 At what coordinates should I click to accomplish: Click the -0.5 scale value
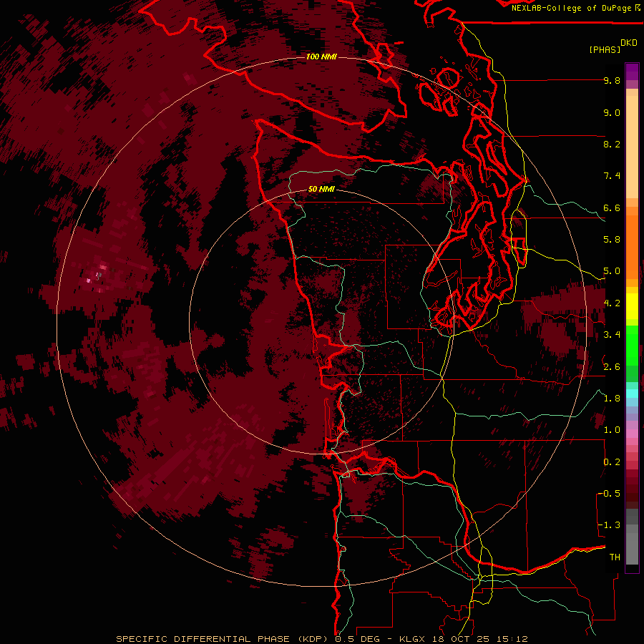click(609, 494)
